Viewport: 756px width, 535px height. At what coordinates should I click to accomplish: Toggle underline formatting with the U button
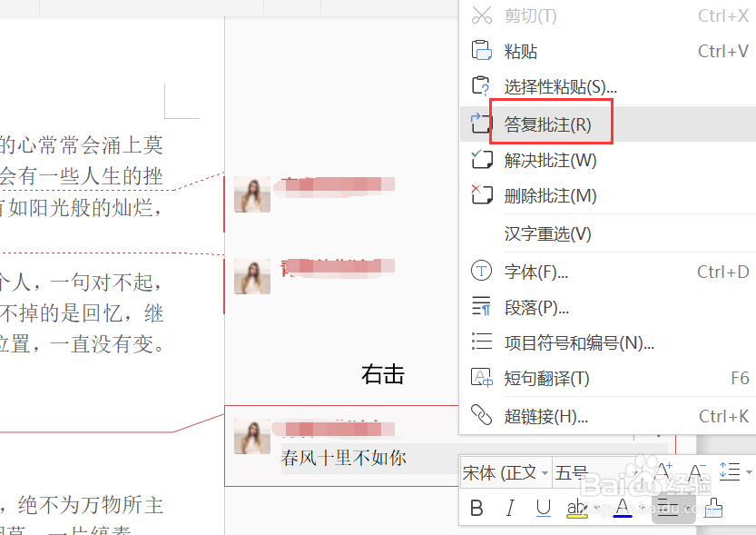pyautogui.click(x=542, y=509)
